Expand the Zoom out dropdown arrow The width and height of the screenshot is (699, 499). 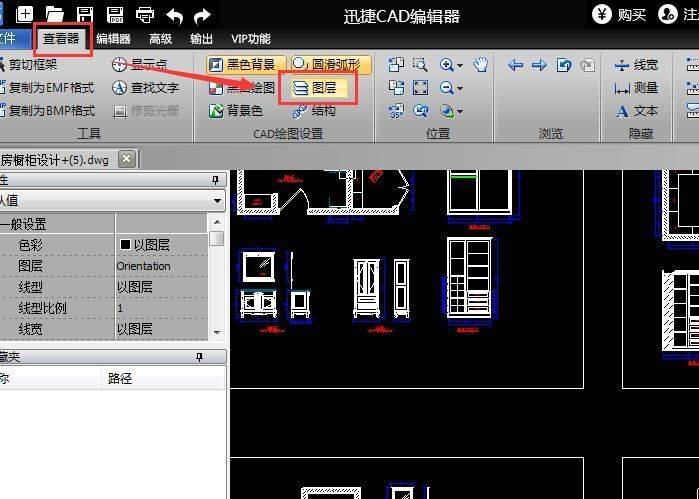[460, 88]
